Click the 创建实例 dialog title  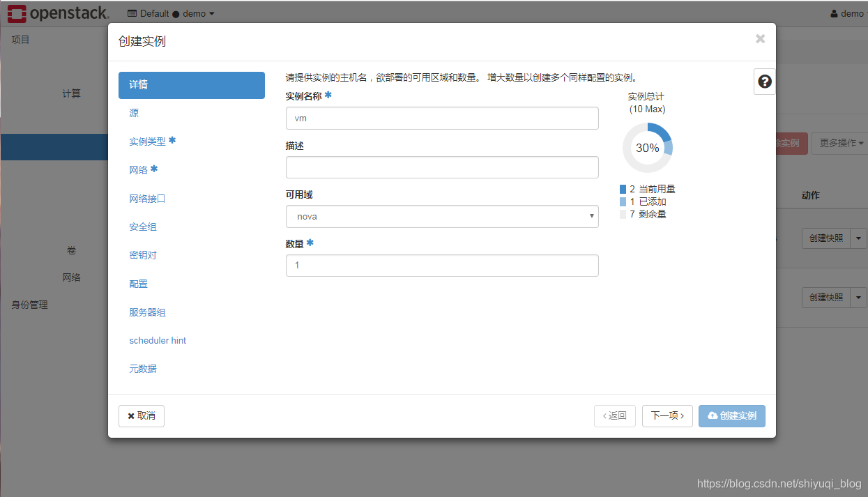point(142,41)
